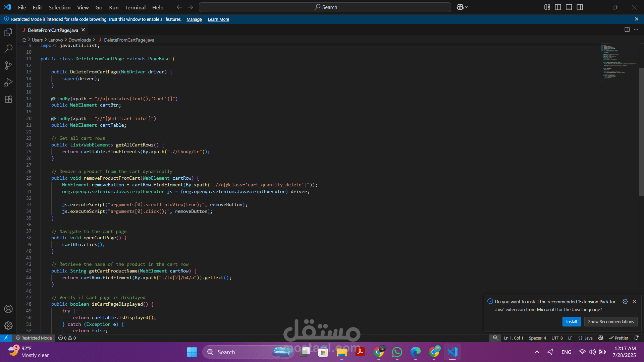This screenshot has width=644, height=362.
Task: Open the Accounts menu icon
Action: click(8, 309)
